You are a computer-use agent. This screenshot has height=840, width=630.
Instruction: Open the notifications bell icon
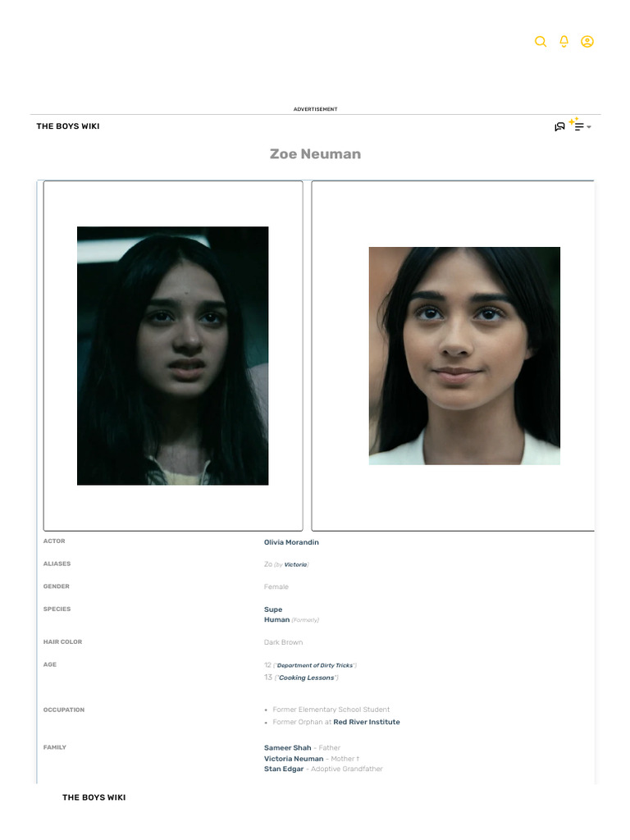click(x=564, y=42)
